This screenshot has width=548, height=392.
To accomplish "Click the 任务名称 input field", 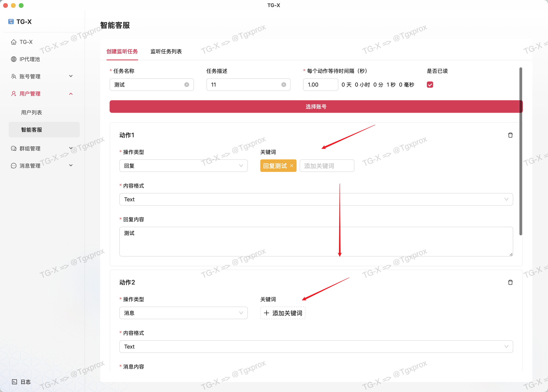I will pos(151,84).
